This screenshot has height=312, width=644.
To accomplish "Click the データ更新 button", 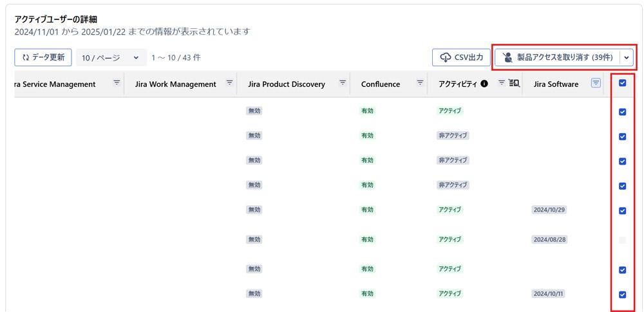I will (x=43, y=57).
